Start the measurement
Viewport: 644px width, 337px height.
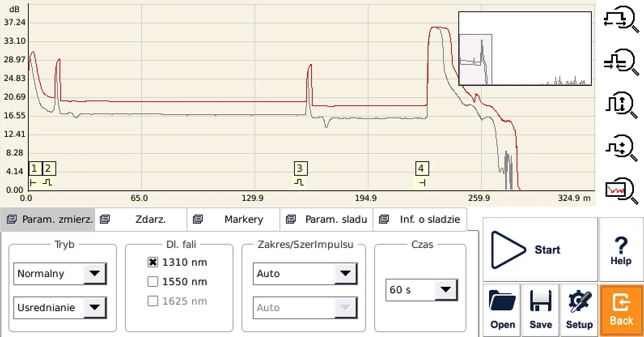(540, 250)
